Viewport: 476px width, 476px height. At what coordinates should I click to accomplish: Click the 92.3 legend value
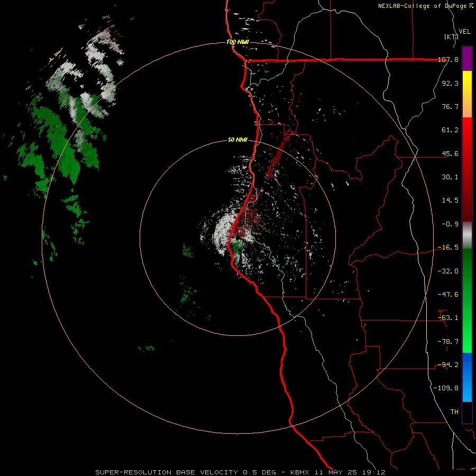coord(450,83)
